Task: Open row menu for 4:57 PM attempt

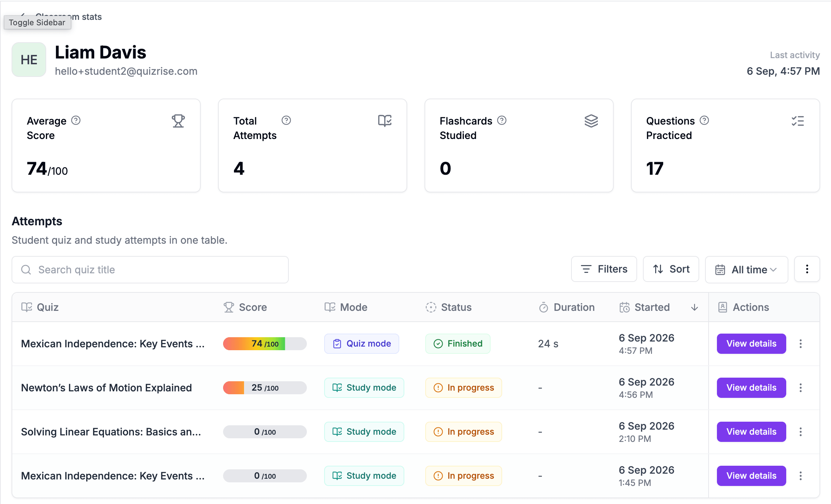Action: pyautogui.click(x=801, y=344)
